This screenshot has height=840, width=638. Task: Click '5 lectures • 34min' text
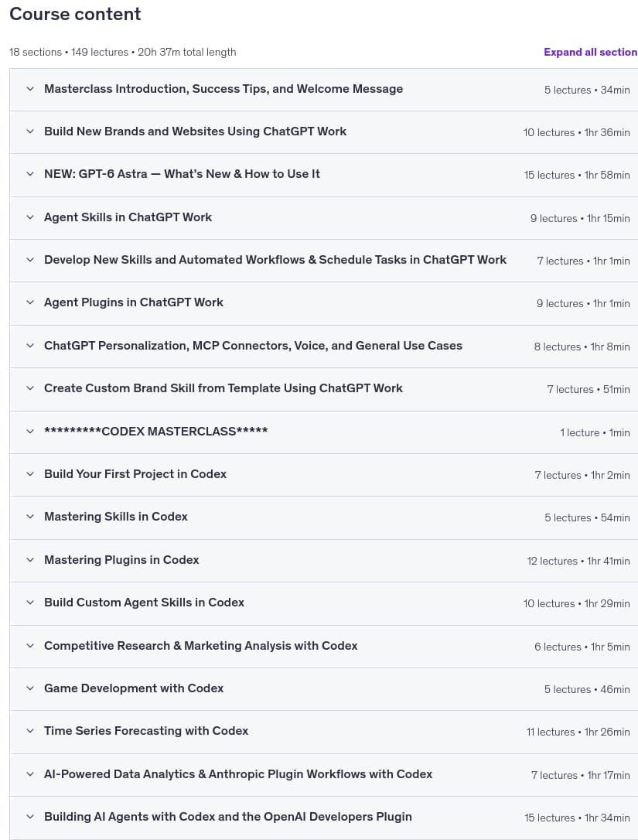tap(587, 90)
